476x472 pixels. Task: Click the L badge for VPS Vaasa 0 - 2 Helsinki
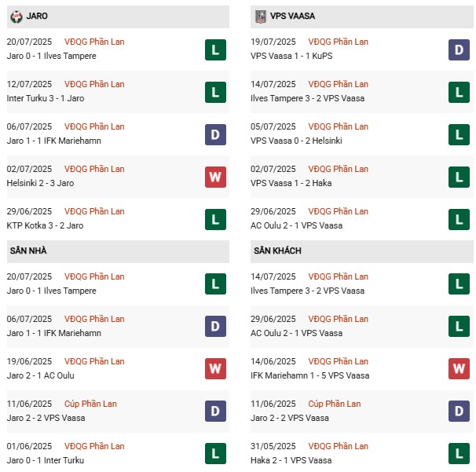pos(459,134)
